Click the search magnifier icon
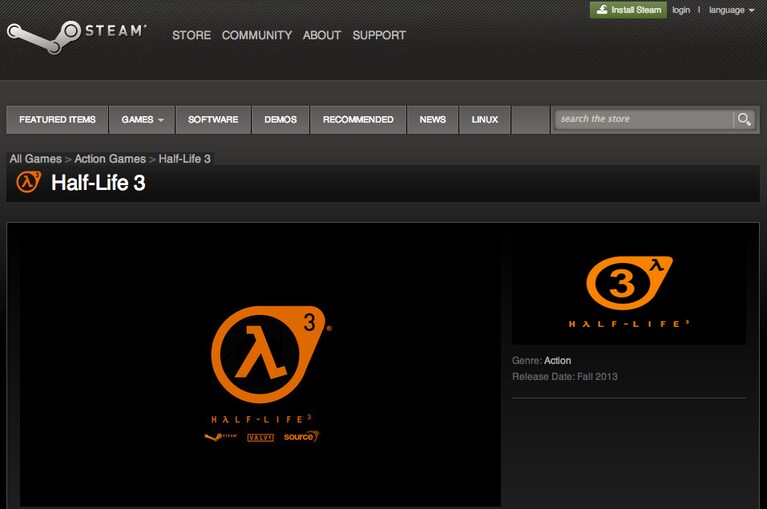The width and height of the screenshot is (767, 509). [x=744, y=119]
